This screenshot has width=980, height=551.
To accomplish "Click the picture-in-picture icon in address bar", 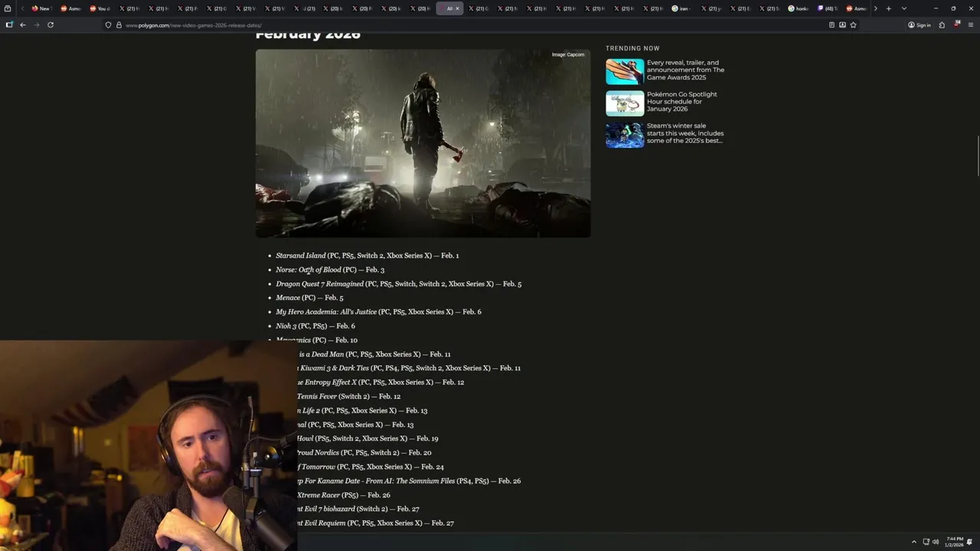I will pos(842,24).
